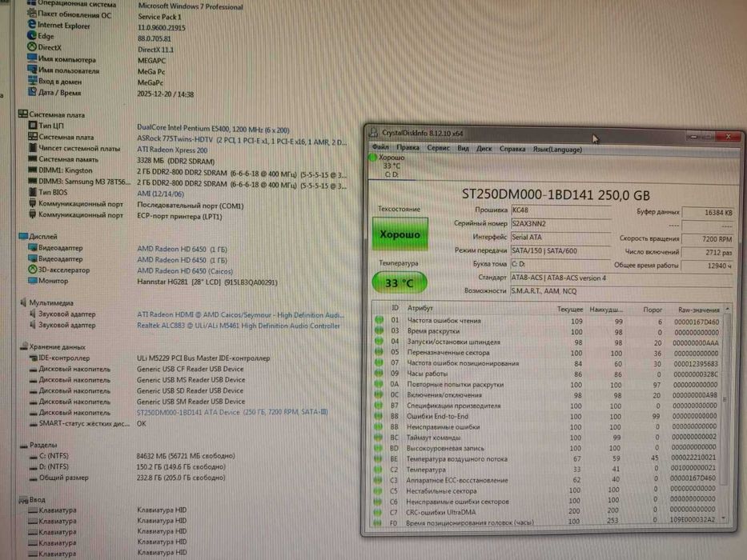Click the Системная память memory icon
The height and width of the screenshot is (560, 747).
coord(32,158)
